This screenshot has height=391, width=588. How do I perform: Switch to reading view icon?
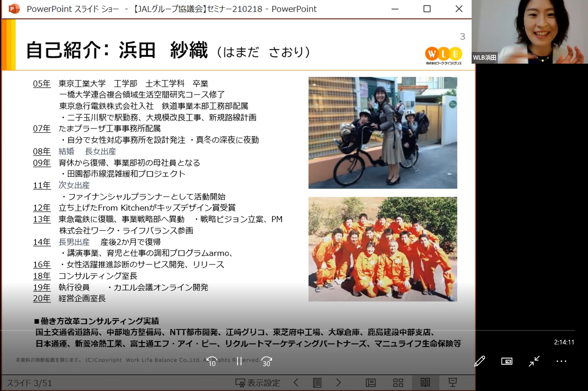tap(425, 382)
